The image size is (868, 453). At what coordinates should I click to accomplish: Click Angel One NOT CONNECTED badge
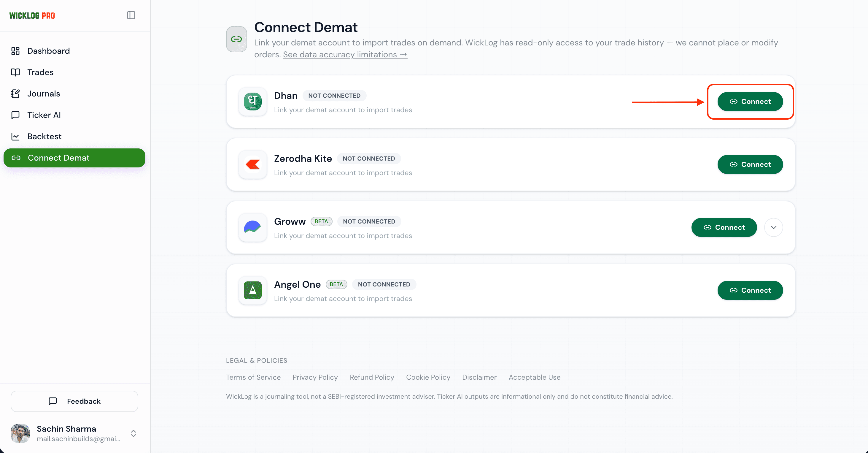coord(384,284)
